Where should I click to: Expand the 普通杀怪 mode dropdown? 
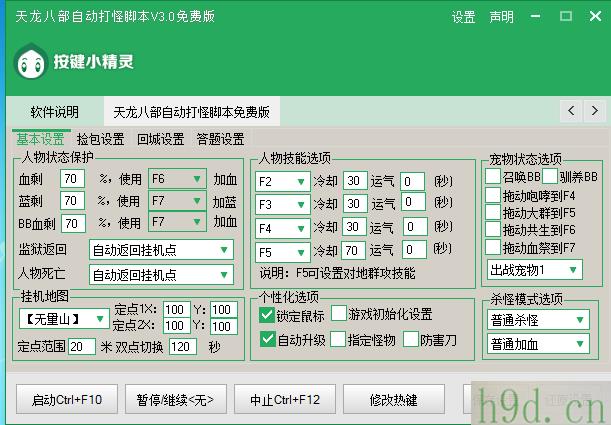point(538,320)
